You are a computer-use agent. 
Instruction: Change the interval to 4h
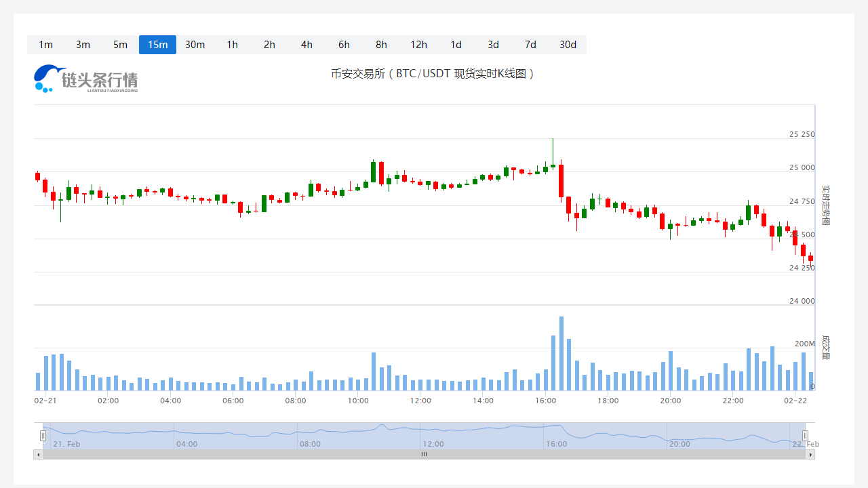click(307, 45)
